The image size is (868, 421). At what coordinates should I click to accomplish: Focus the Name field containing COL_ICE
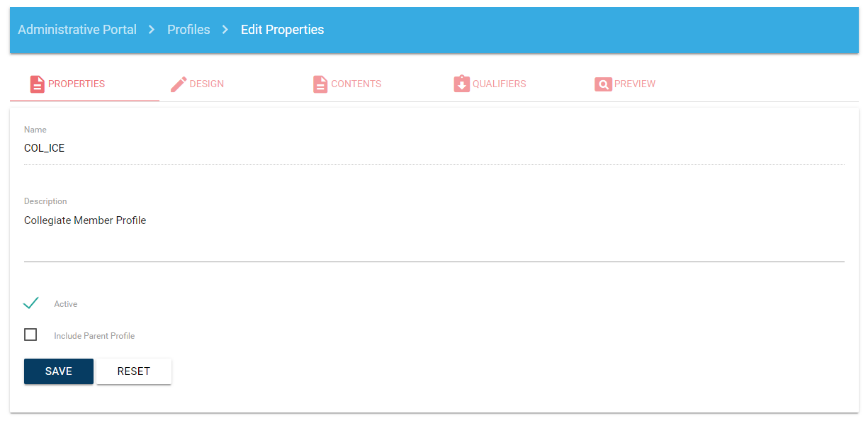[434, 149]
